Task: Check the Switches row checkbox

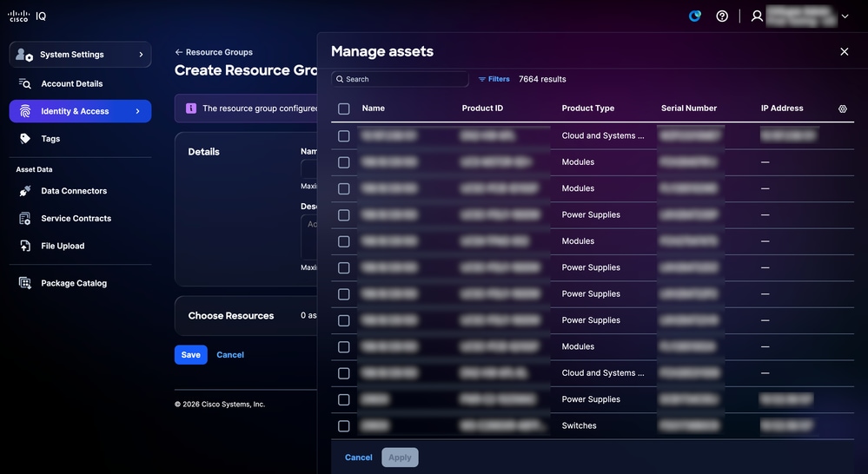Action: (344, 426)
